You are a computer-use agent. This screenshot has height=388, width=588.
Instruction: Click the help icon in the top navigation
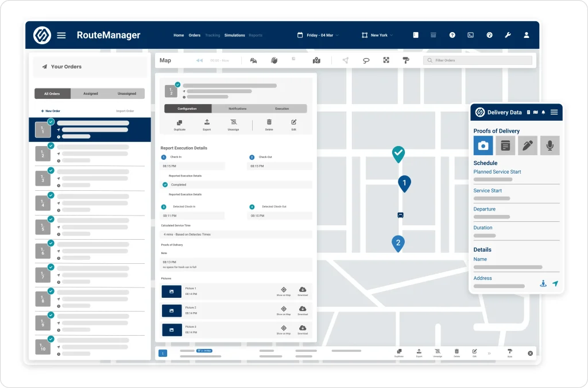click(452, 35)
